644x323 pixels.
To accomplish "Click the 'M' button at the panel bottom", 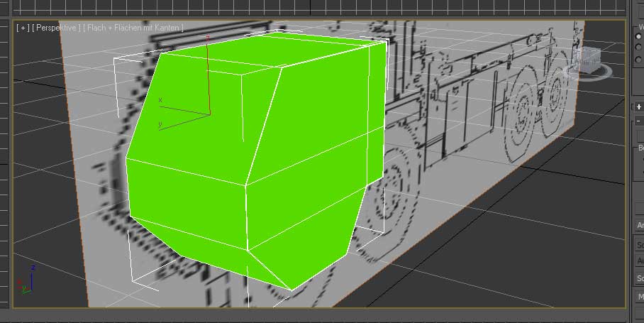I will click(x=639, y=296).
